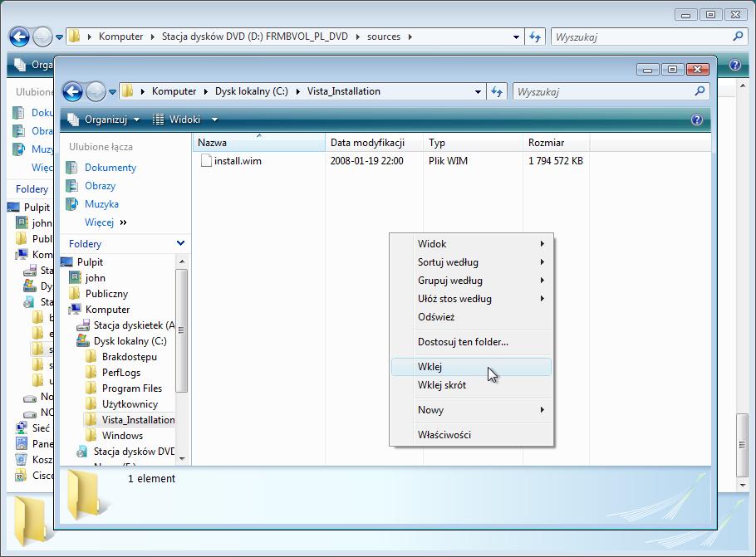Image resolution: width=756 pixels, height=557 pixels.
Task: Select john folder in front window tree
Action: coord(95,278)
